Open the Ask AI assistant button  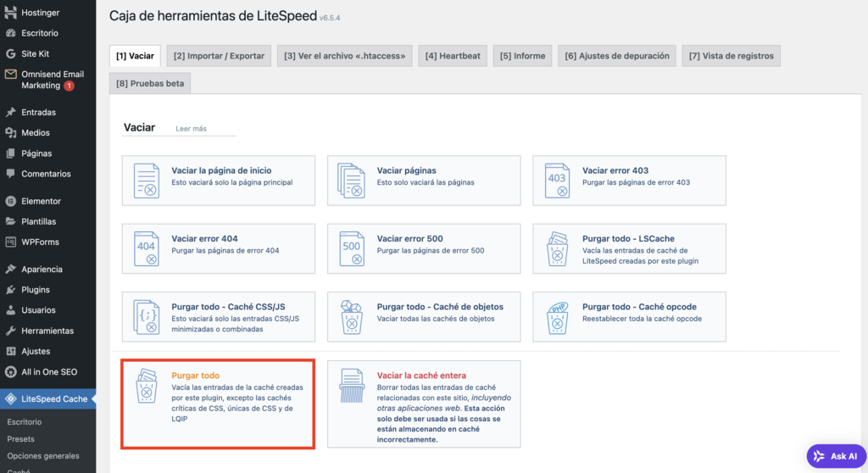point(836,456)
